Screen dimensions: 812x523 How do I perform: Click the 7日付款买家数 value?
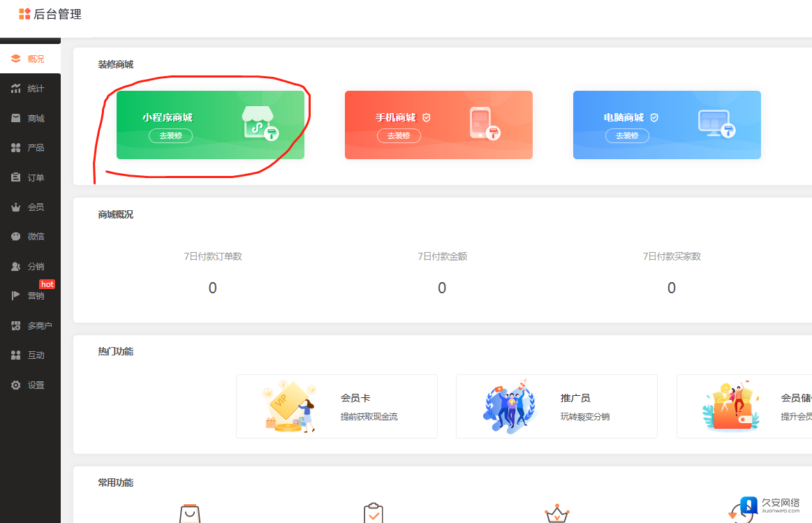click(671, 288)
